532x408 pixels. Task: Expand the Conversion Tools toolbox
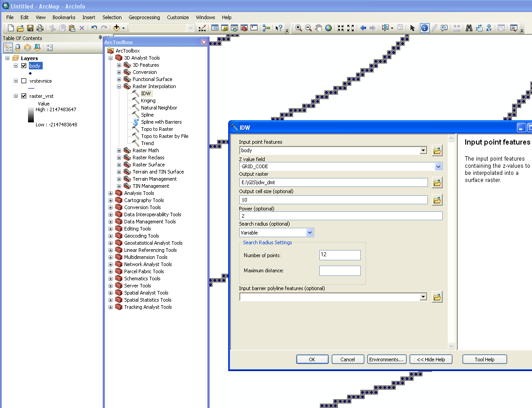tap(110, 207)
